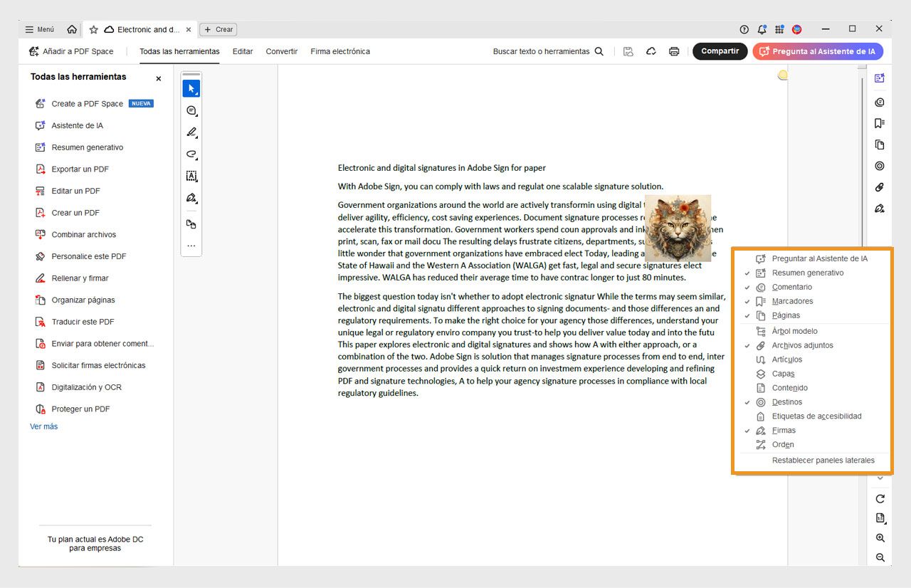Open the print dialog icon
The height and width of the screenshot is (588, 911).
673,51
